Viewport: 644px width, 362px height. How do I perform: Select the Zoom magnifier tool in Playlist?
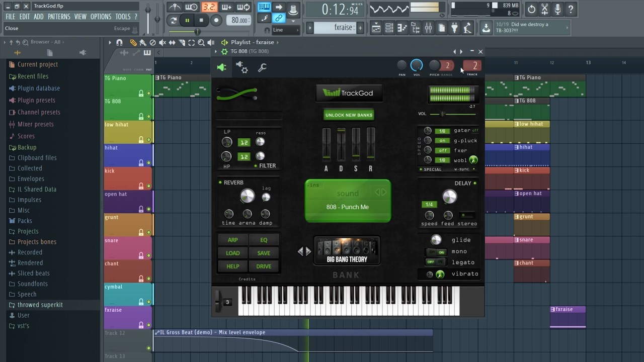pyautogui.click(x=201, y=43)
